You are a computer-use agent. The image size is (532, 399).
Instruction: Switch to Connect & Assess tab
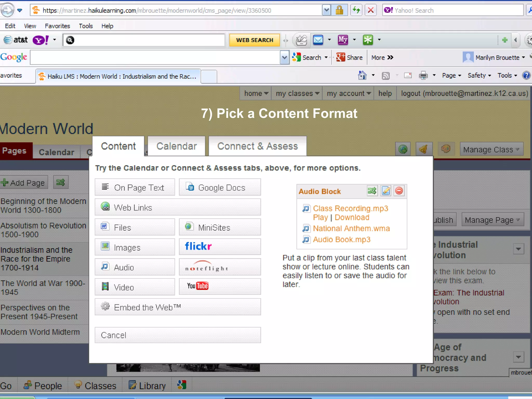(x=257, y=146)
